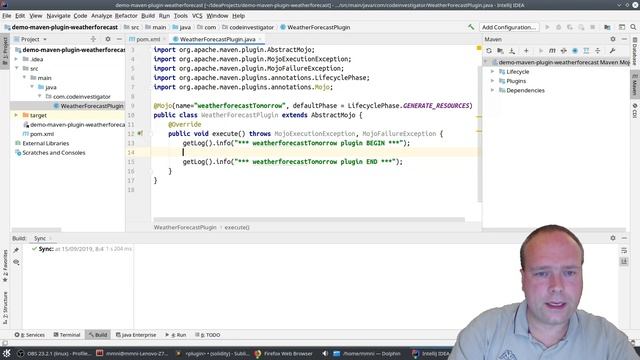Screen dimensions: 640x360
Task: Open the Tools menu
Action: coord(180,16)
